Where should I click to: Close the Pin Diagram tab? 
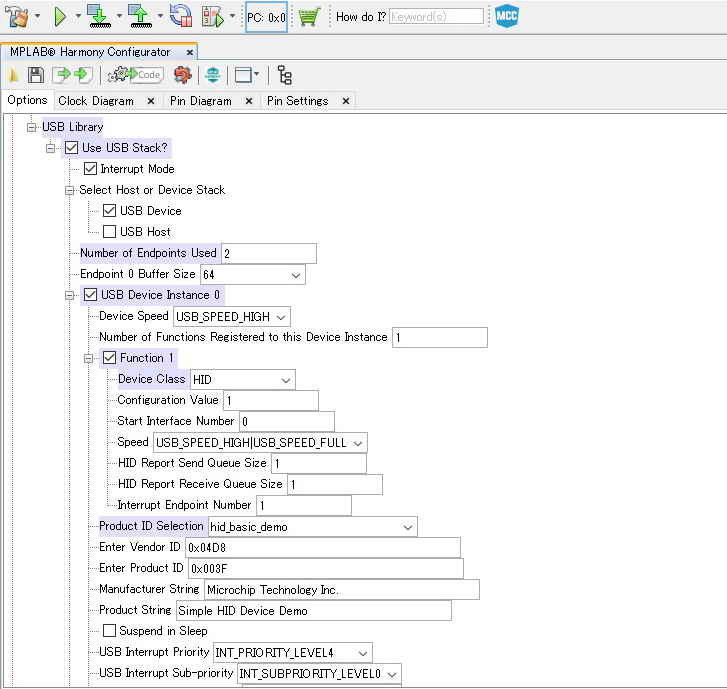click(249, 101)
